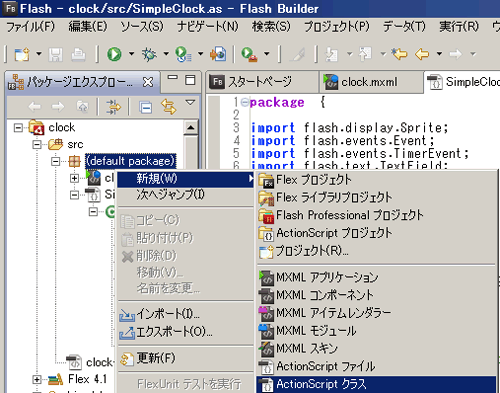Click the New wizard toolbar icon
Viewport: 500px width, 393px height.
pos(22,54)
